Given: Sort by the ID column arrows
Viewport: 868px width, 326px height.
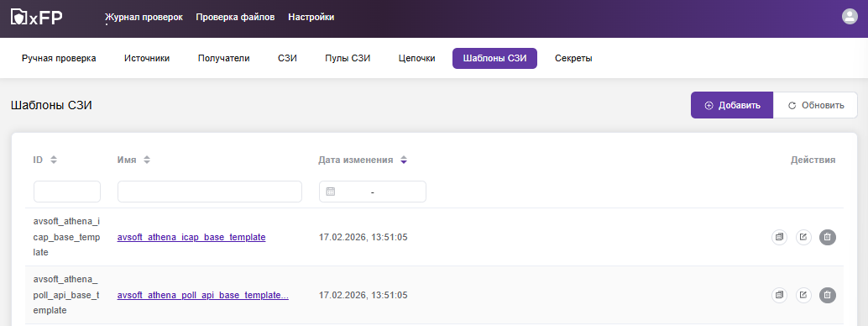Looking at the screenshot, I should click(54, 160).
